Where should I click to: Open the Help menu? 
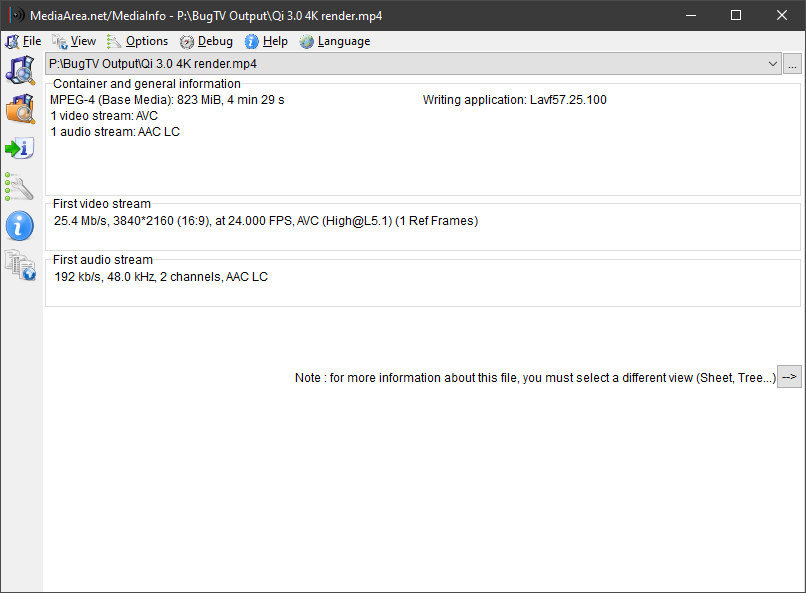pos(267,41)
